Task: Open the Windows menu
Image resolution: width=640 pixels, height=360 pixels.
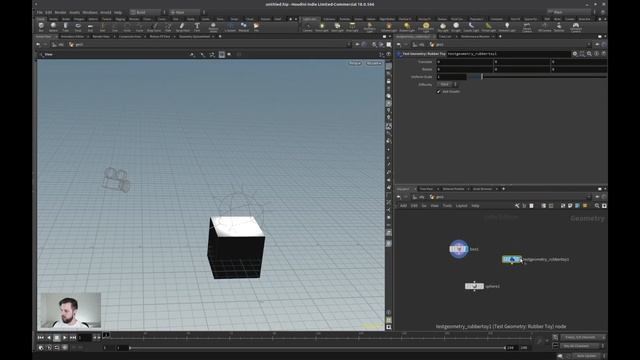Action: [x=89, y=12]
